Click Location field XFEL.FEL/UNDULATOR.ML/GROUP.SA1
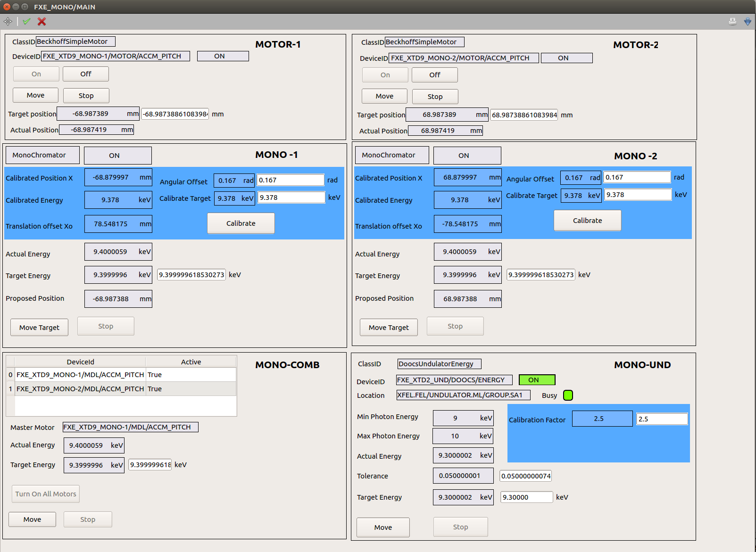756x552 pixels. [x=464, y=395]
